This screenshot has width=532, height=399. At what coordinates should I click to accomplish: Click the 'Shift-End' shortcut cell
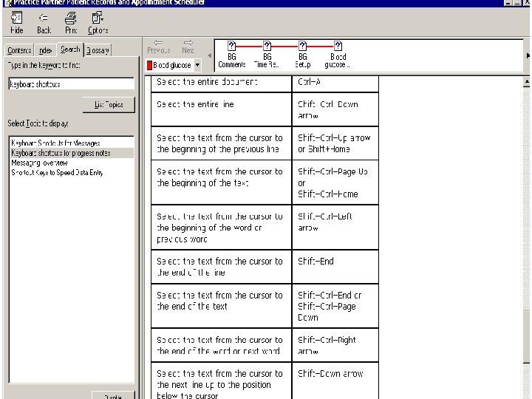point(335,267)
